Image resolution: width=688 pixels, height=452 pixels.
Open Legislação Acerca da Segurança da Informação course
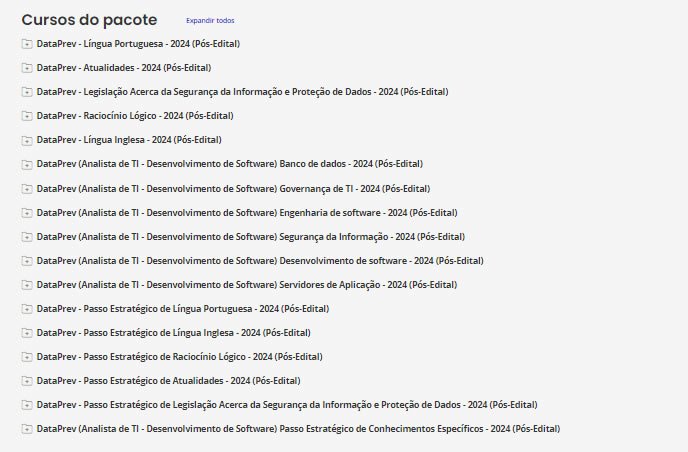coord(242,92)
